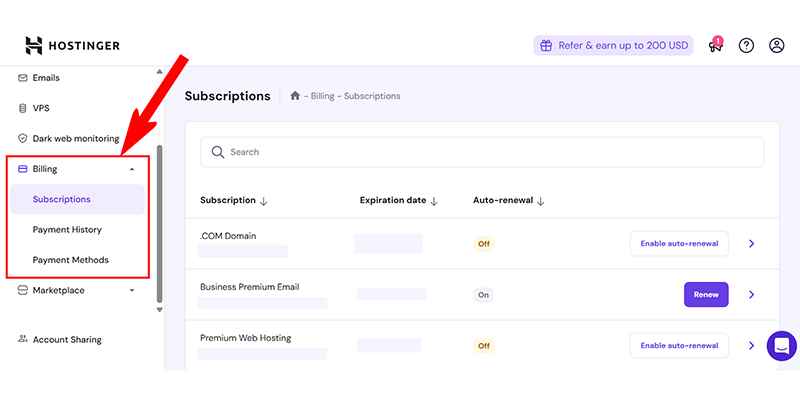Open Premium Web Hosting details chevron

click(x=751, y=346)
